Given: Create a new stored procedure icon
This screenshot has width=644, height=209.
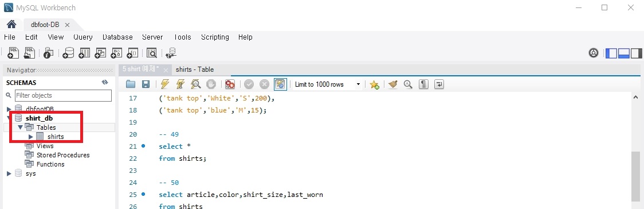Looking at the screenshot, I should click(117, 53).
